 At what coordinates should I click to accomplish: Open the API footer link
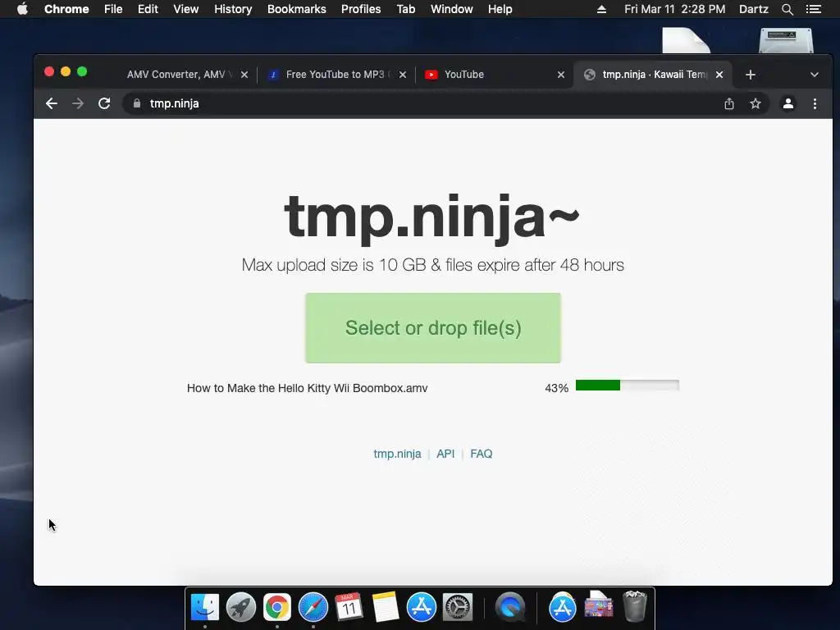coord(445,454)
